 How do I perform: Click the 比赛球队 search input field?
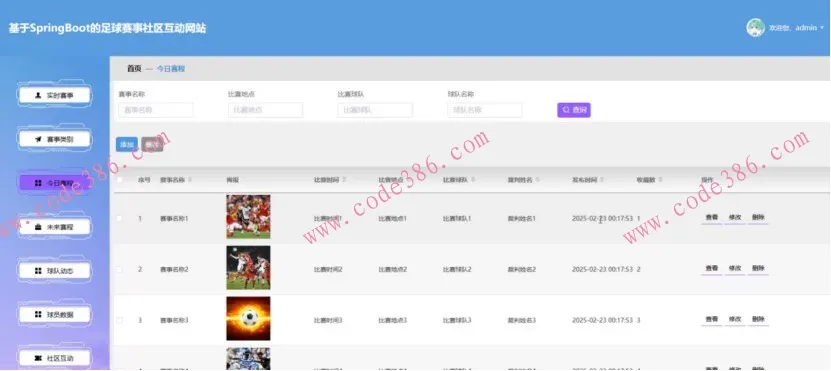[x=375, y=110]
